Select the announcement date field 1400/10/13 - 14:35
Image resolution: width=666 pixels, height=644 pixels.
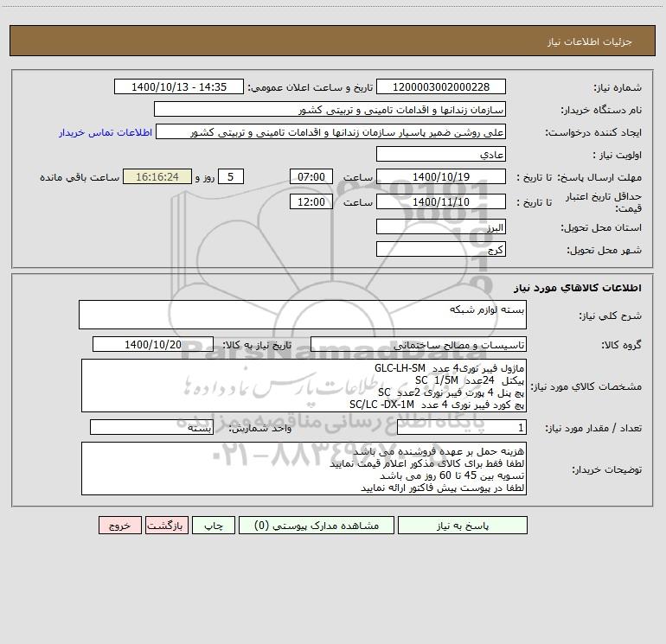[x=179, y=86]
